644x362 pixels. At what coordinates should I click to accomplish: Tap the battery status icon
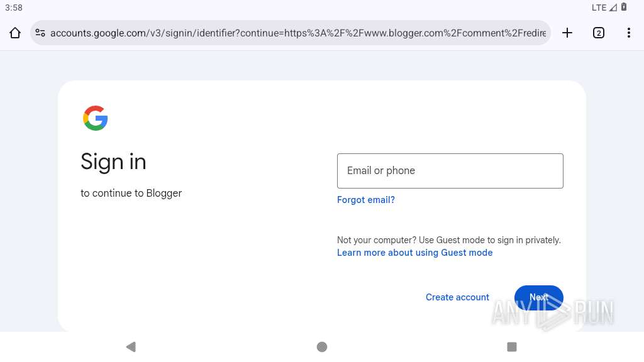624,7
